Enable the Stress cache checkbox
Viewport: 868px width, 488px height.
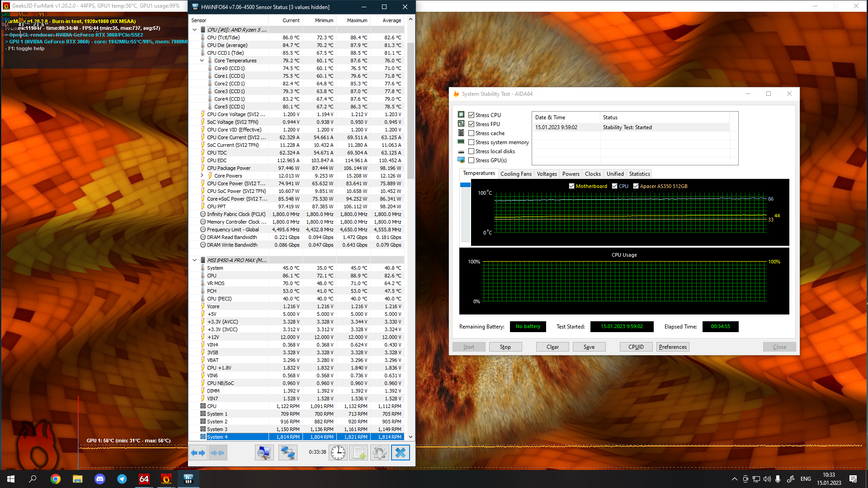(x=472, y=133)
